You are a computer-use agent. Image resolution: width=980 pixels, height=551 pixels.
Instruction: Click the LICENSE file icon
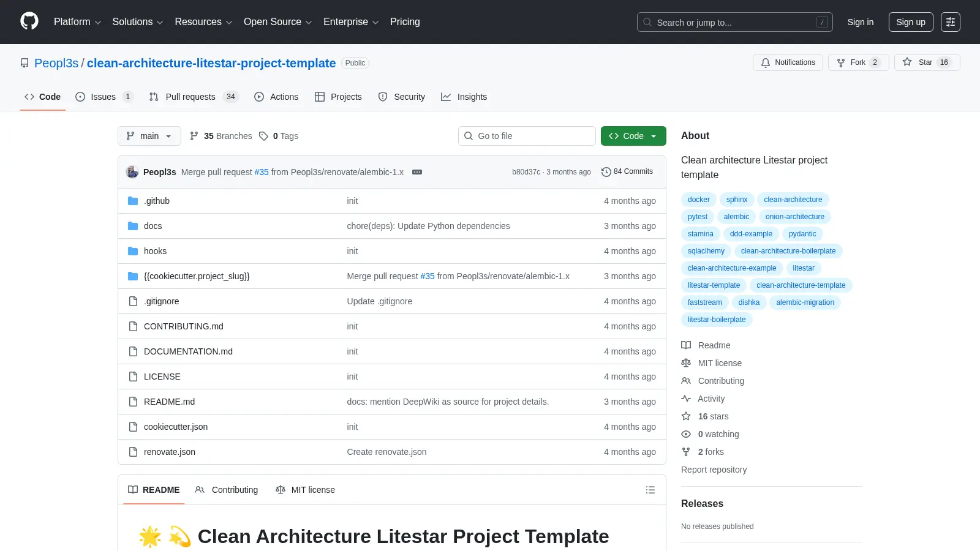click(x=133, y=377)
